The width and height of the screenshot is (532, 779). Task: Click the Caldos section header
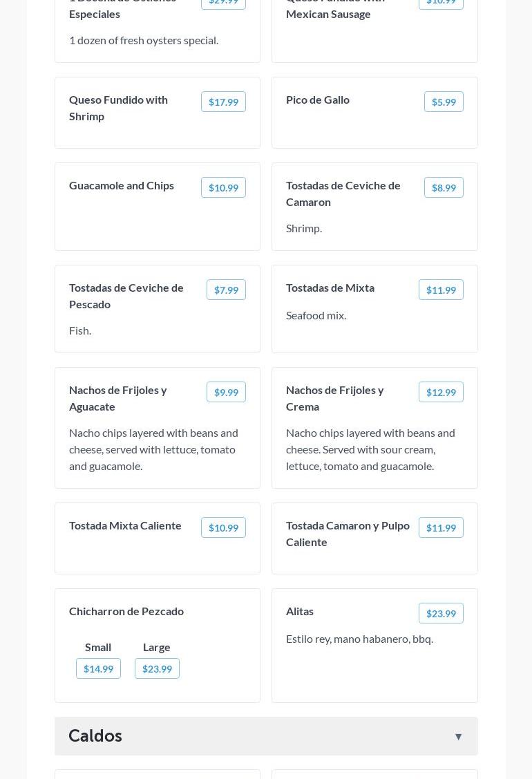point(266,735)
